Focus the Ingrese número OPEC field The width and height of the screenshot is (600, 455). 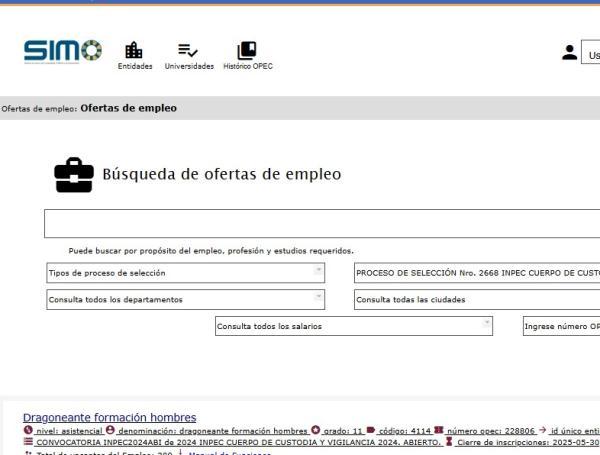pyautogui.click(x=561, y=326)
